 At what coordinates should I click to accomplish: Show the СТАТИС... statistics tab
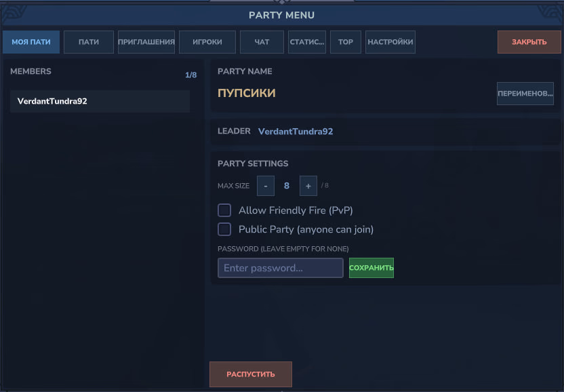307,42
